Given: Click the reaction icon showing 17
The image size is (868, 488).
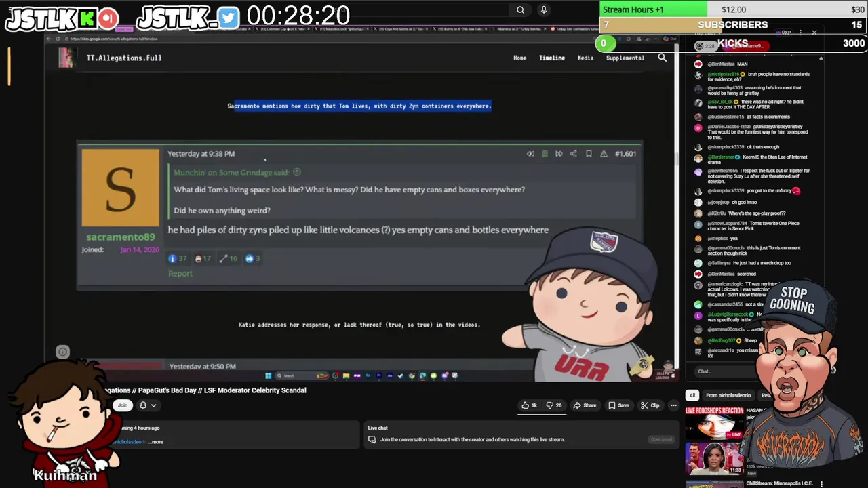Looking at the screenshot, I should pos(203,258).
